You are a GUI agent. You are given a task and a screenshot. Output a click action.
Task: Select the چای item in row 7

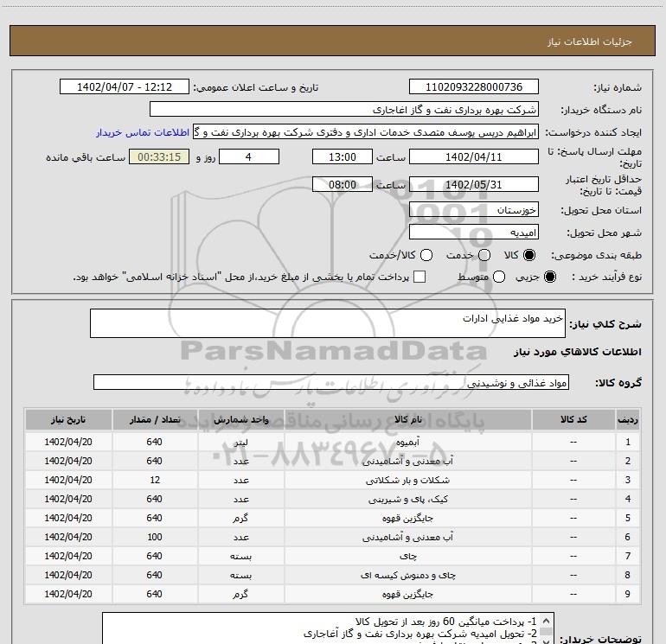pos(407,556)
